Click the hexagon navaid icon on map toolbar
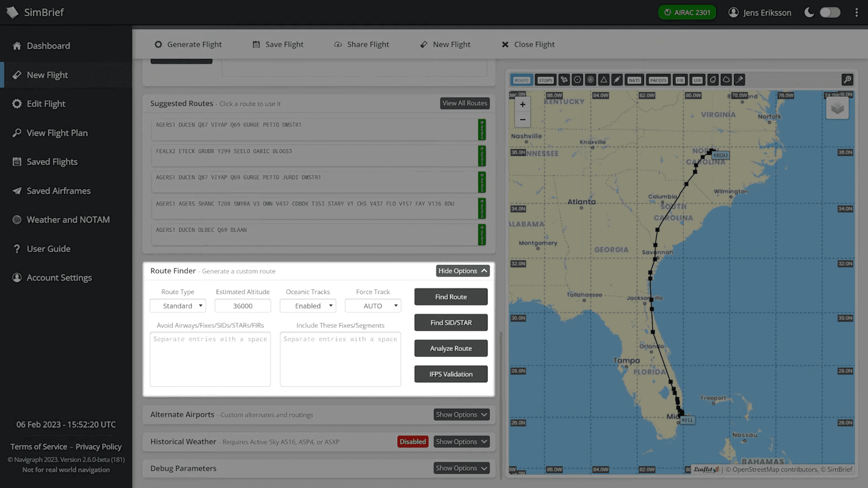Image resolution: width=868 pixels, height=488 pixels. coord(577,80)
